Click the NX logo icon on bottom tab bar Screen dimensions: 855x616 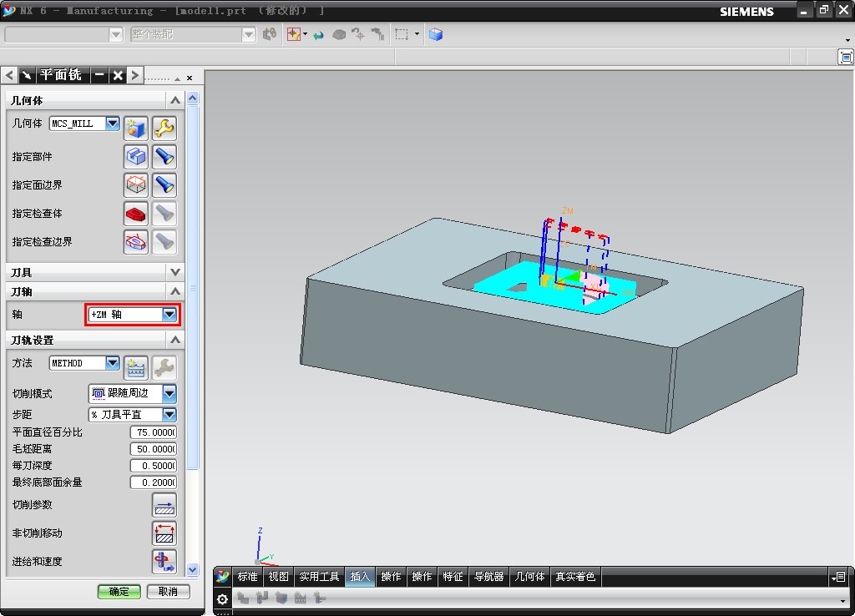tap(222, 576)
